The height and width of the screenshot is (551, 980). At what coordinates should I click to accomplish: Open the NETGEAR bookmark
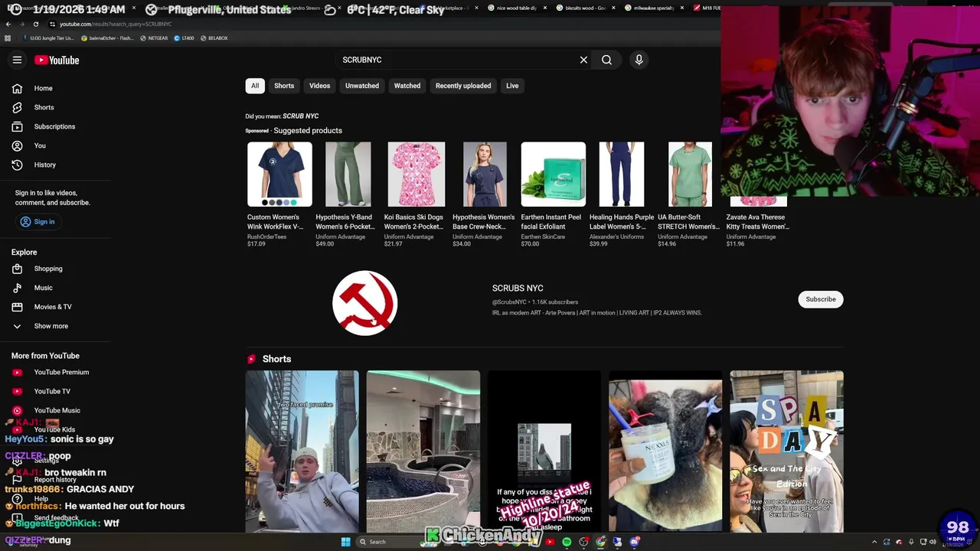(153, 37)
